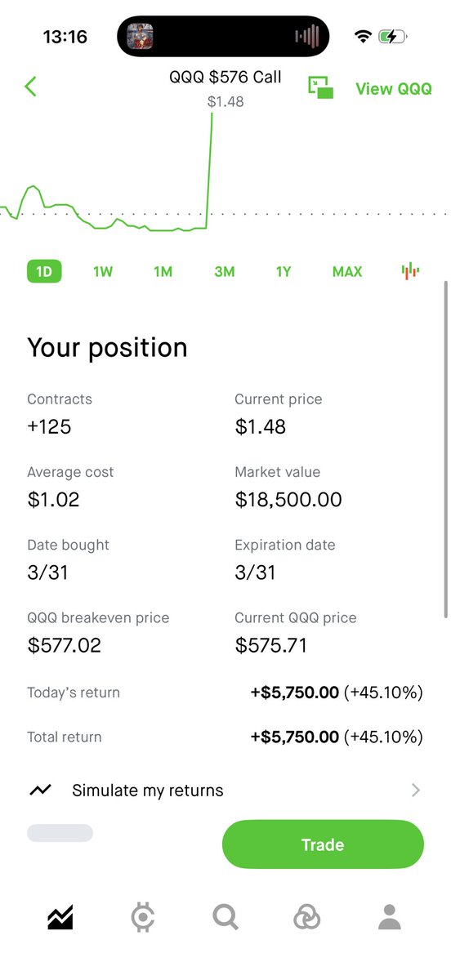Open the View QQQ link

click(394, 88)
